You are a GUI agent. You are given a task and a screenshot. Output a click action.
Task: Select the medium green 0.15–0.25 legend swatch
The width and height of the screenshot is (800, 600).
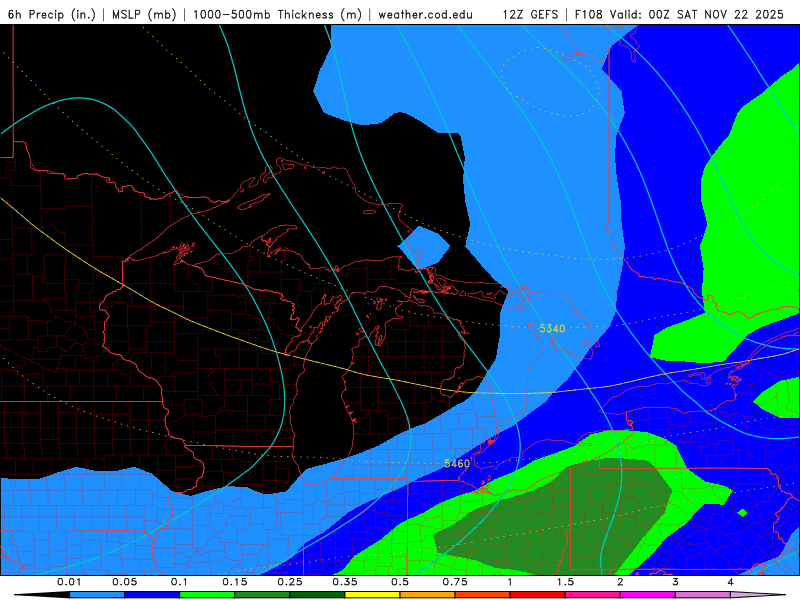(x=262, y=595)
